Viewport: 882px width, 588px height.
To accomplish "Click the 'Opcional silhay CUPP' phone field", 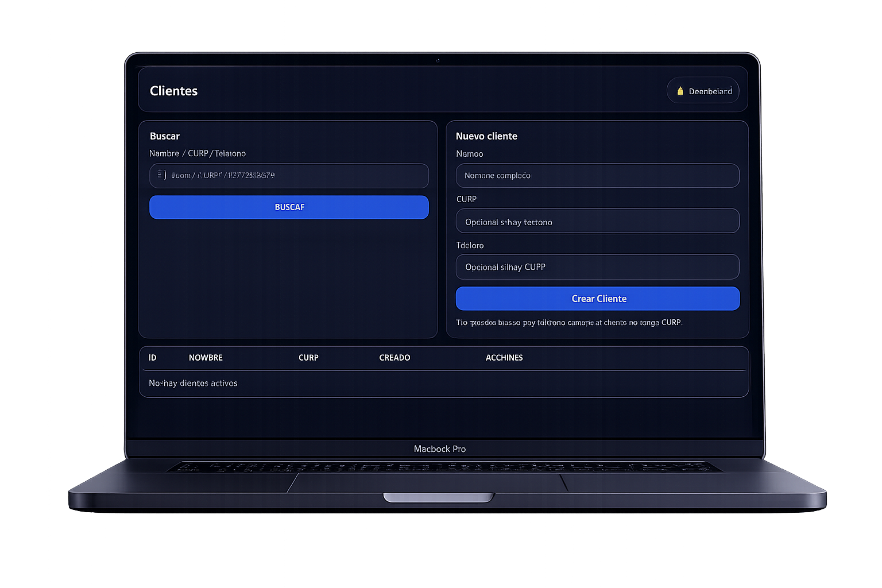I will tap(597, 267).
